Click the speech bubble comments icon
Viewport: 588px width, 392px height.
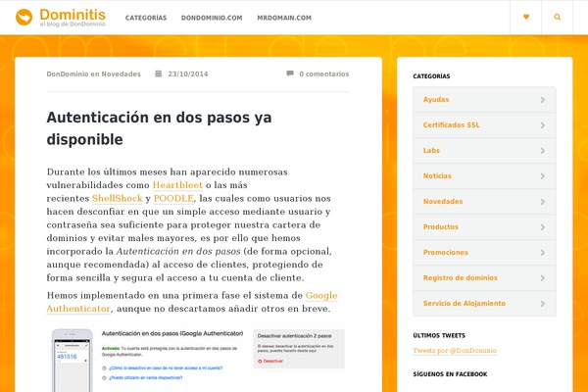[290, 73]
